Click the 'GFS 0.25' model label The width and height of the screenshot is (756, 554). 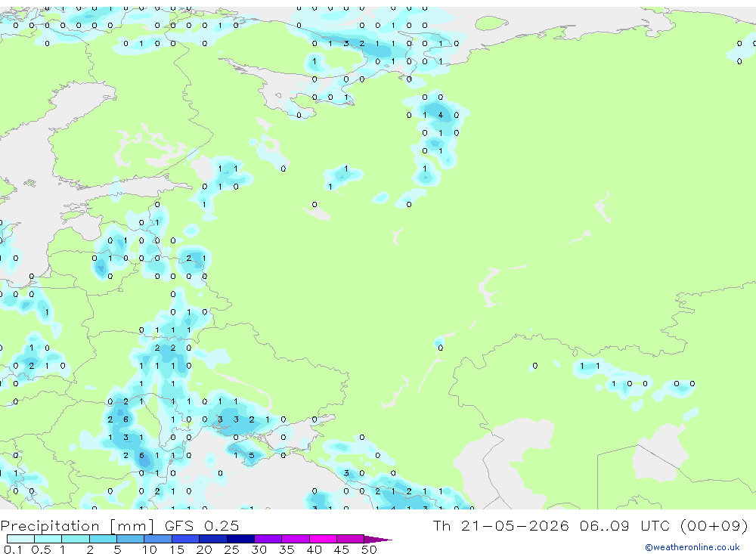[202, 525]
